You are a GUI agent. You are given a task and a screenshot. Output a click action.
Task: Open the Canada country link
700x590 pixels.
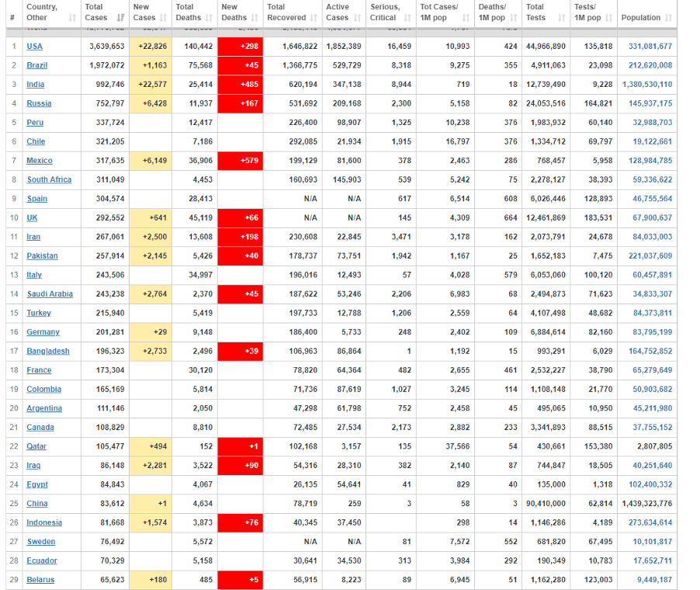coord(40,428)
